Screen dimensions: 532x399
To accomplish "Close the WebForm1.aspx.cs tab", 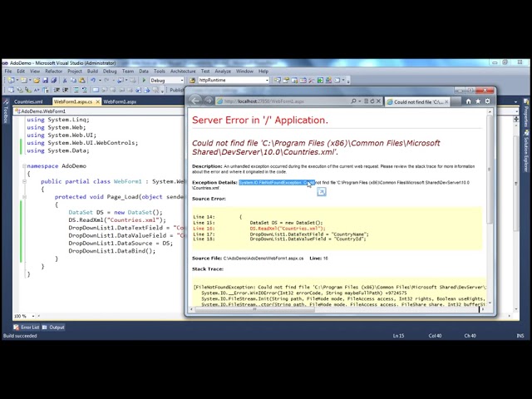I will tap(97, 101).
